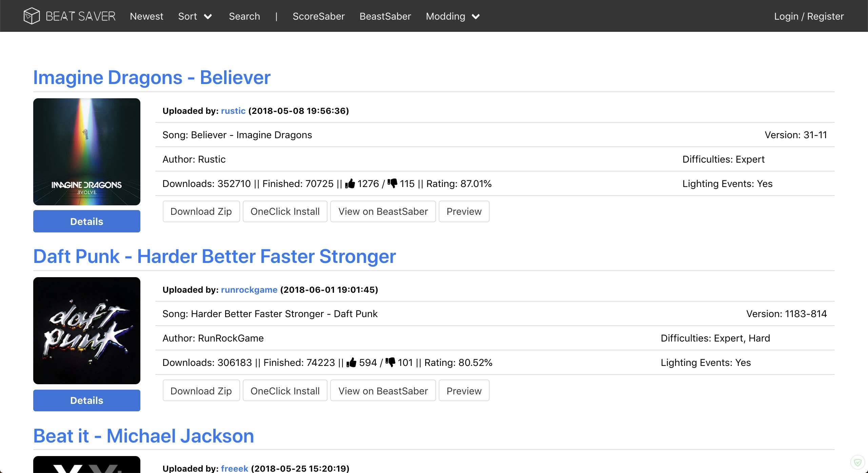Viewport: 868px width, 473px height.
Task: Click OneClick Install for Believer
Action: pos(285,211)
